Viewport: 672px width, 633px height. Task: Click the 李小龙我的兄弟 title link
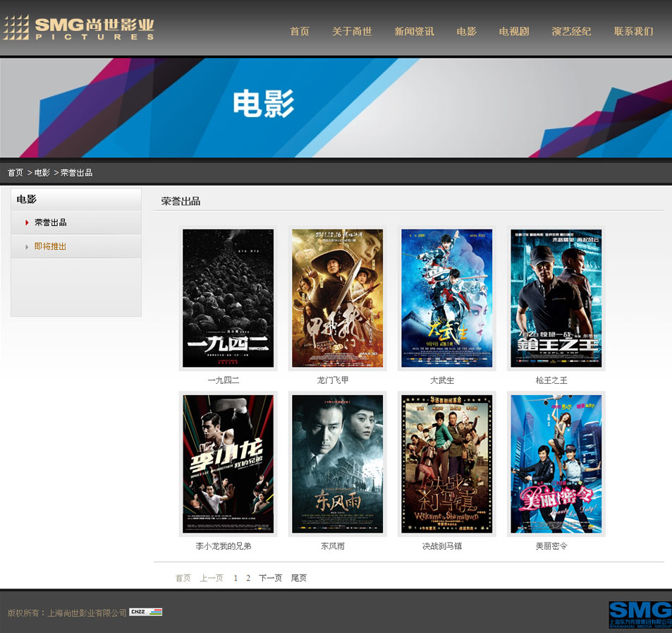(224, 546)
